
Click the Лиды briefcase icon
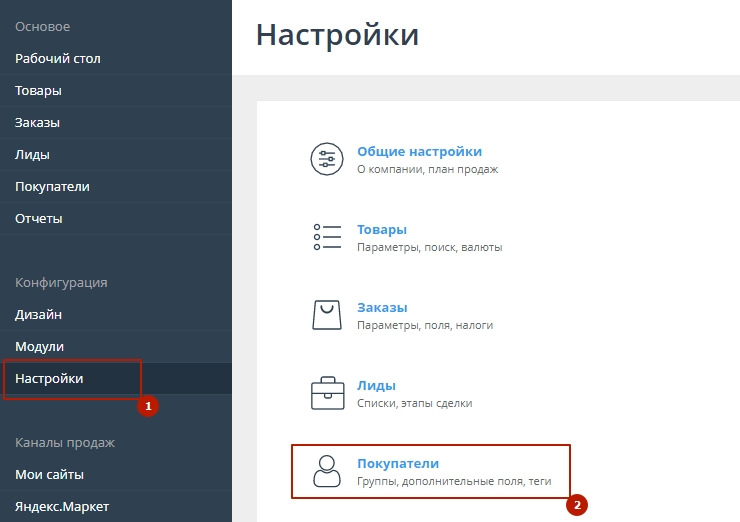[327, 393]
